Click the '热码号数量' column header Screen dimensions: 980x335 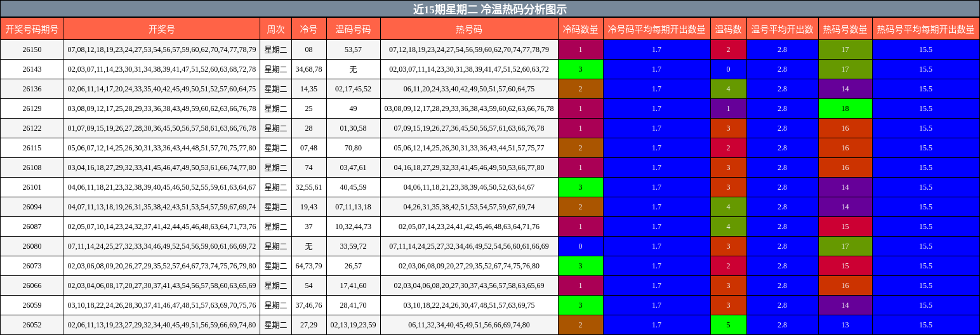click(845, 29)
